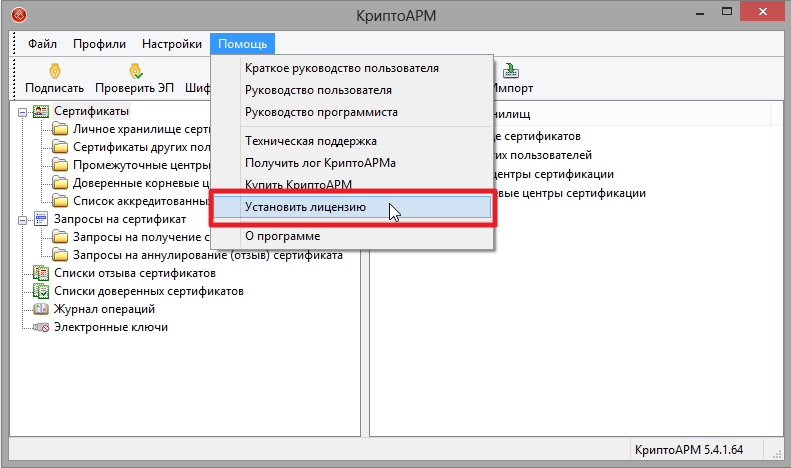Click the Запросы на сертификат node icon
This screenshot has height=468, width=791.
pyautogui.click(x=41, y=219)
